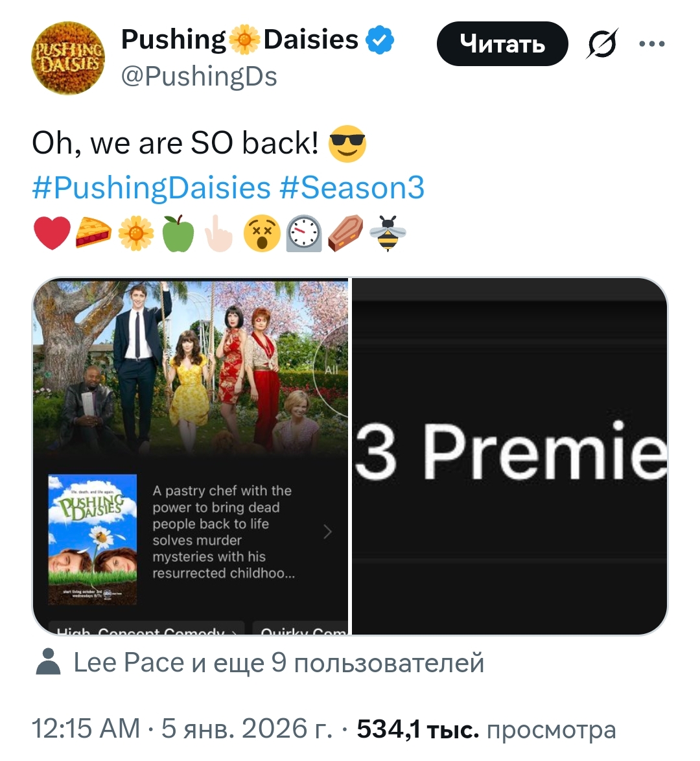The height and width of the screenshot is (761, 700).
Task: View the 534,1 тыс. просмотра count
Action: 486,729
